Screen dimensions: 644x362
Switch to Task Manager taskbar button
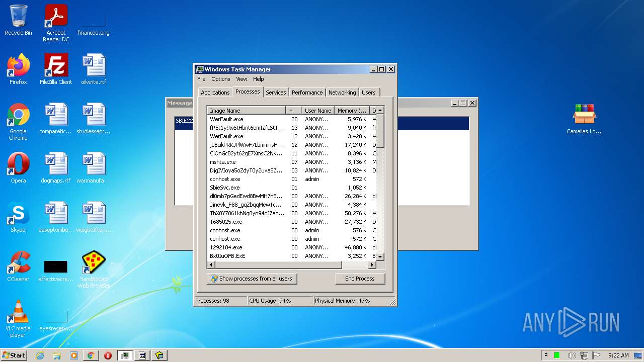125,355
